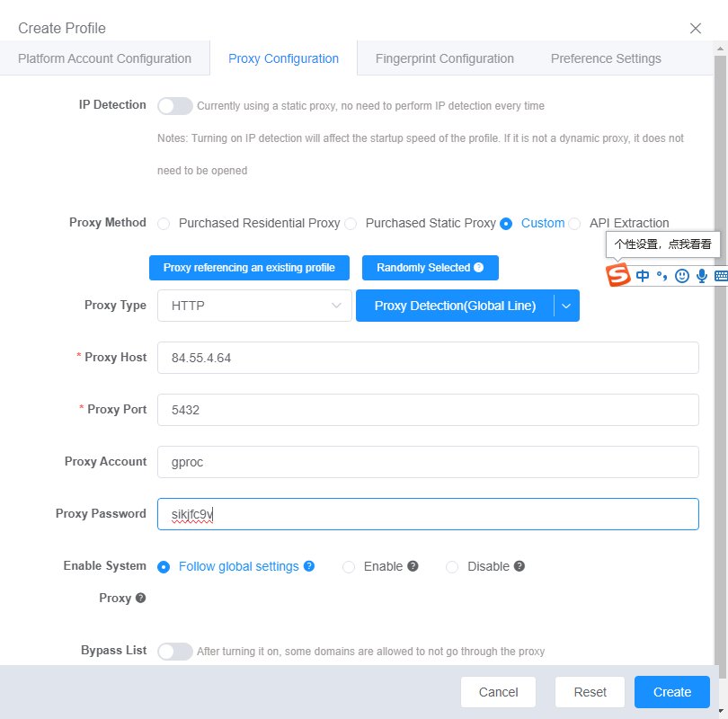The height and width of the screenshot is (719, 728).
Task: Click Proxy referencing an existing profile button
Action: (249, 268)
